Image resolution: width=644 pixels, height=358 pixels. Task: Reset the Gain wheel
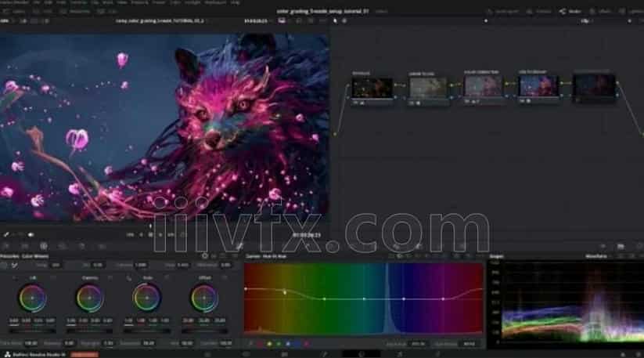click(167, 278)
